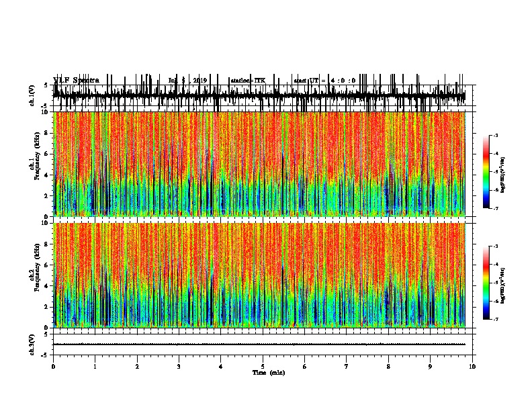Screen dimensions: 532x411
Task: Click the ch.2 spectrogram panel
Action: click(259, 275)
